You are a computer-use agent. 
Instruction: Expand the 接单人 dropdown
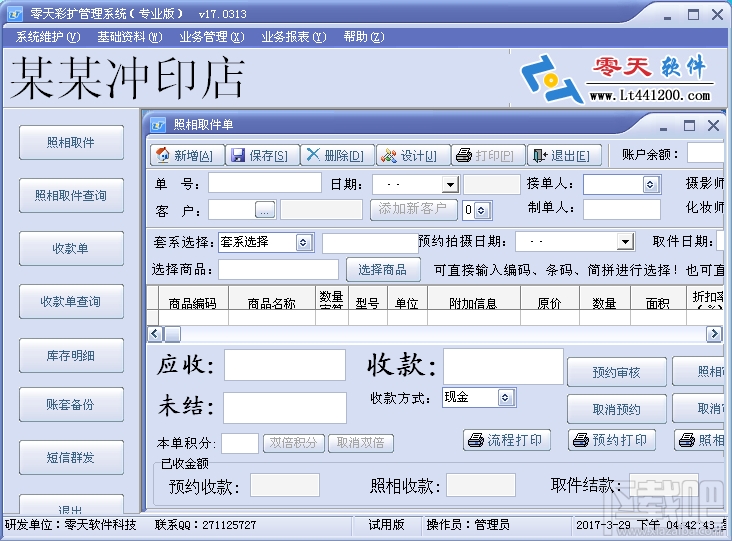click(x=650, y=185)
